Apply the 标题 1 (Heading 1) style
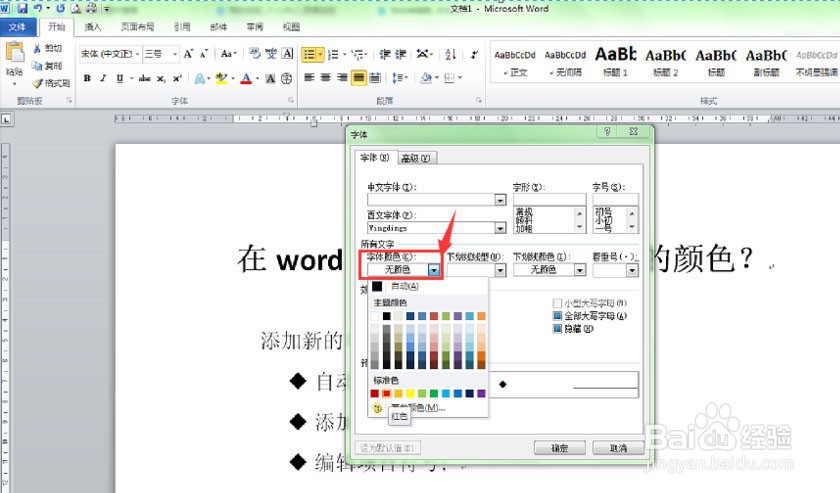This screenshot has width=840, height=493. point(616,62)
